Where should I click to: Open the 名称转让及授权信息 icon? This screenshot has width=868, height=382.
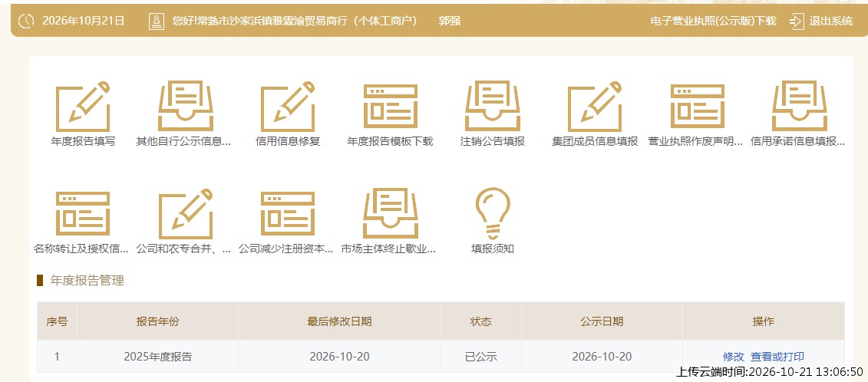coord(83,214)
